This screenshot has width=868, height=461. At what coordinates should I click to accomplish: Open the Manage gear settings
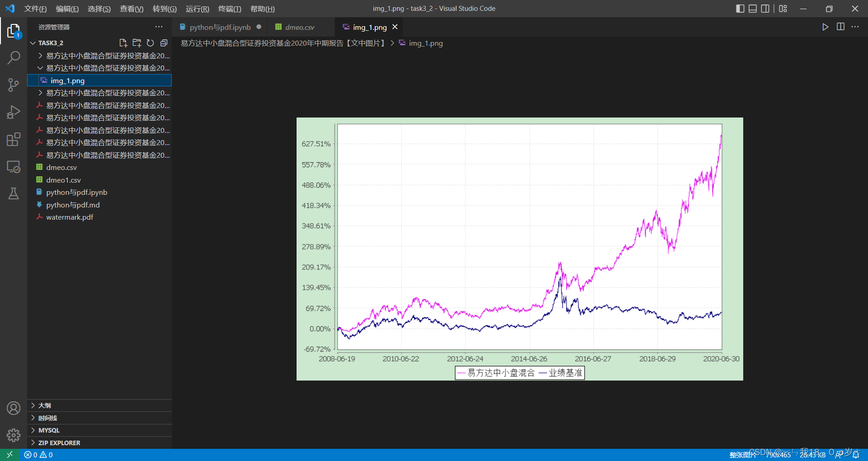click(x=14, y=435)
